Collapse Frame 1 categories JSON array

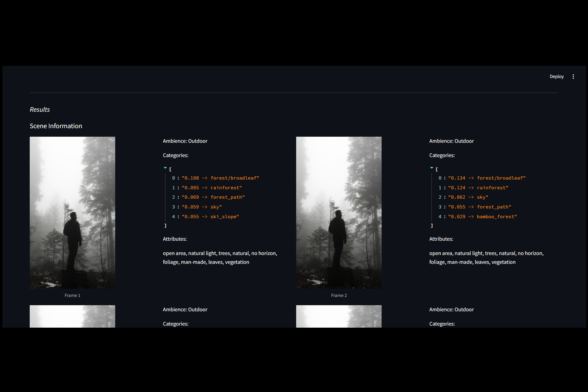(x=165, y=168)
